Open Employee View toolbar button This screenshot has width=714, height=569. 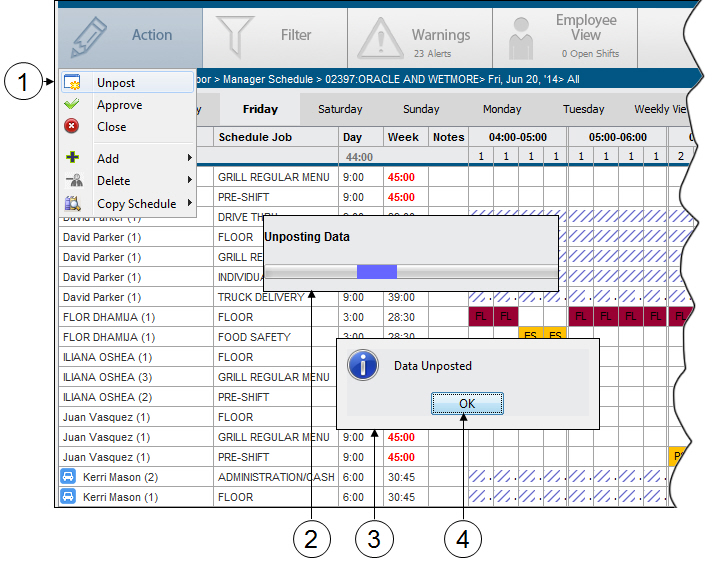(x=565, y=38)
